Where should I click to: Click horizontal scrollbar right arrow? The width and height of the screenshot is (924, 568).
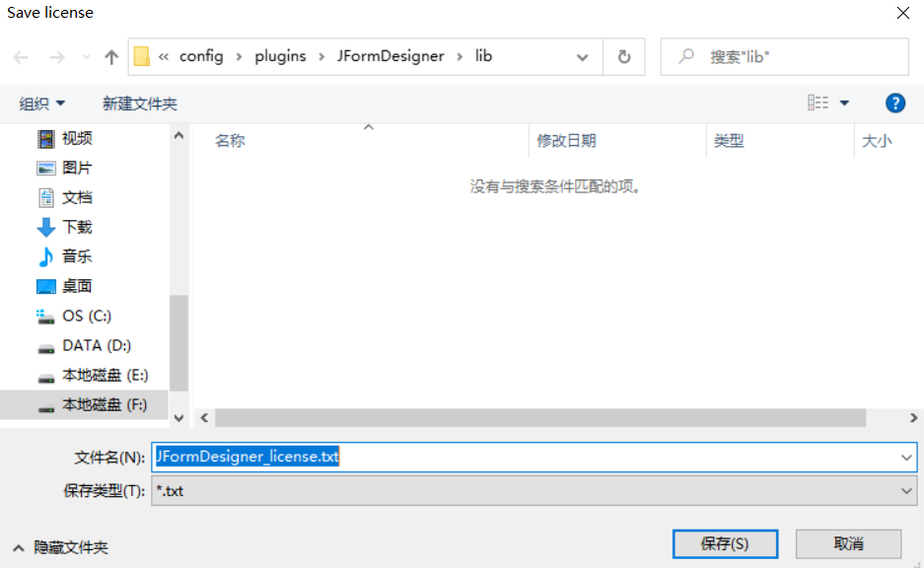click(x=913, y=418)
